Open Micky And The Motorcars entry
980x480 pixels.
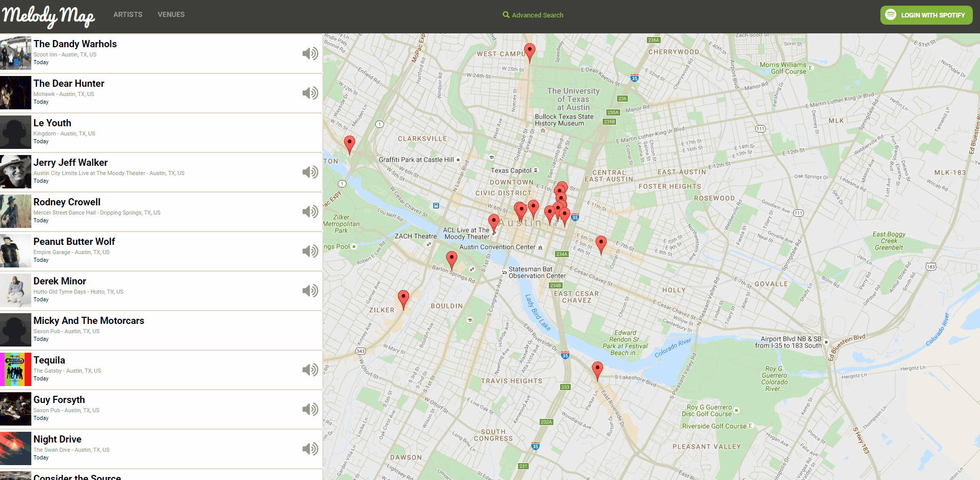[161, 330]
